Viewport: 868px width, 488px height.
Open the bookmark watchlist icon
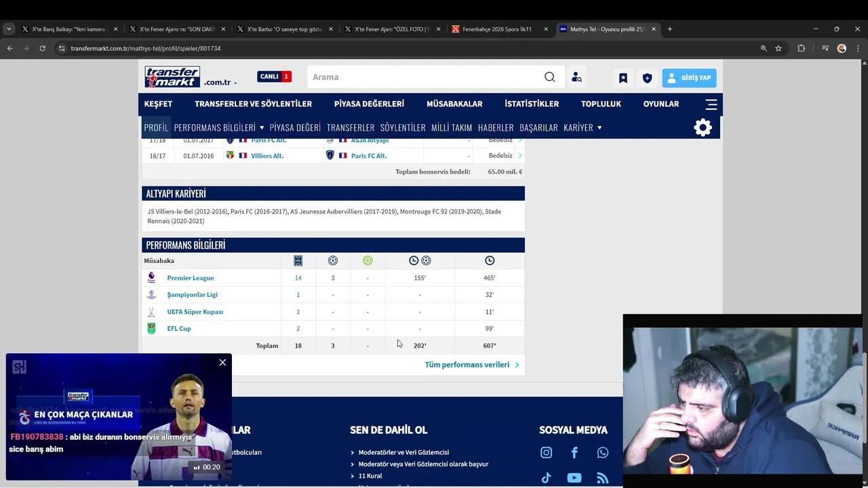tap(623, 78)
